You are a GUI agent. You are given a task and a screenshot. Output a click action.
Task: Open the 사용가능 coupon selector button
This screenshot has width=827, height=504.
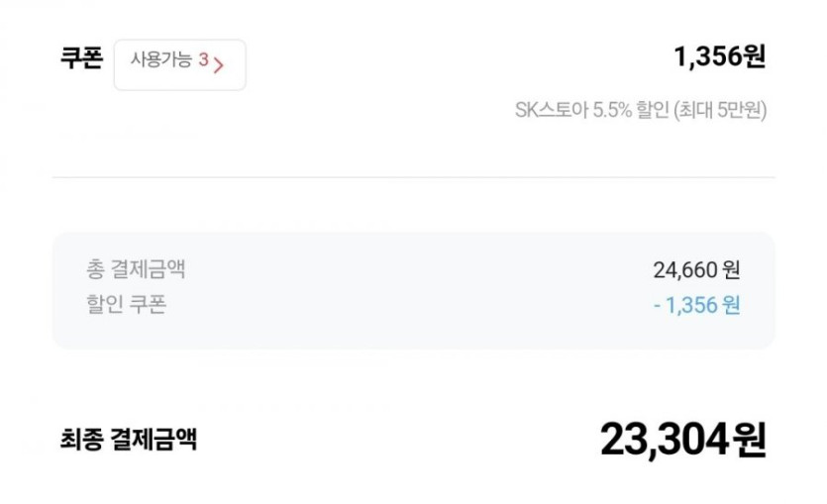(x=179, y=64)
